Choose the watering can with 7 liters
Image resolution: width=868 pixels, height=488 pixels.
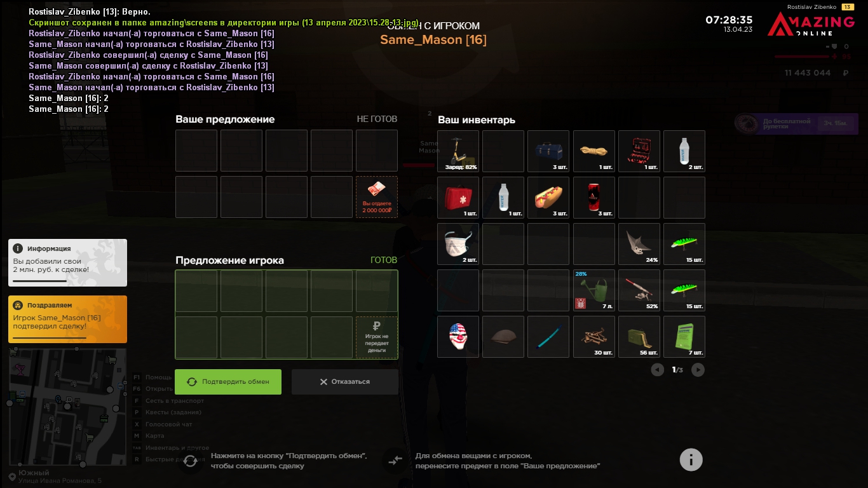pyautogui.click(x=594, y=290)
